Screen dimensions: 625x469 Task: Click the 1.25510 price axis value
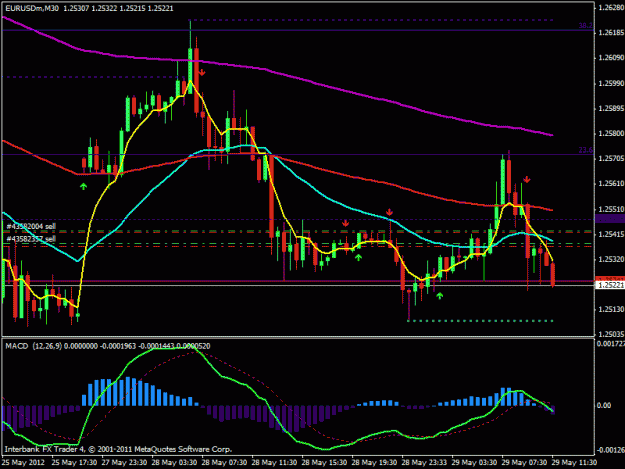pos(611,209)
